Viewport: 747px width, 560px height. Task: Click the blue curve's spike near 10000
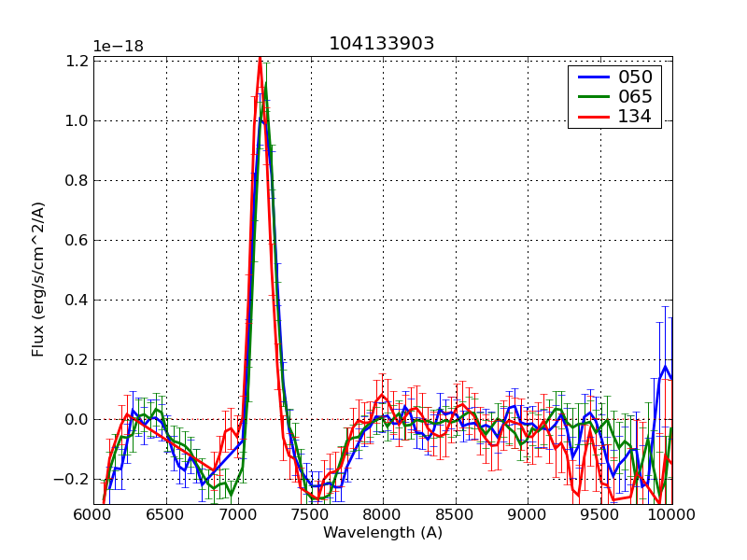pos(665,367)
